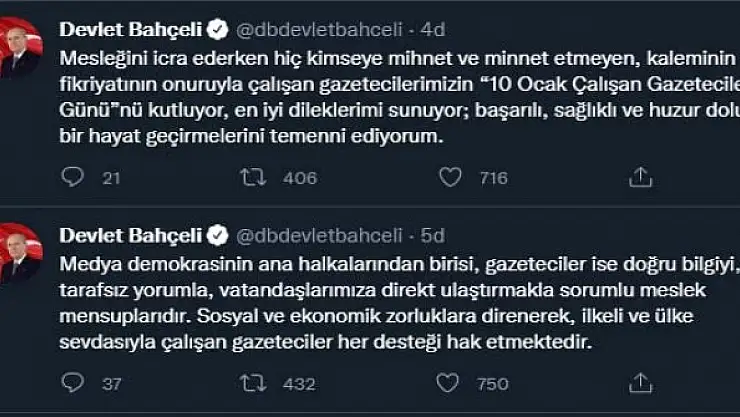Open the tweet via its 5d timestamp

pos(432,237)
